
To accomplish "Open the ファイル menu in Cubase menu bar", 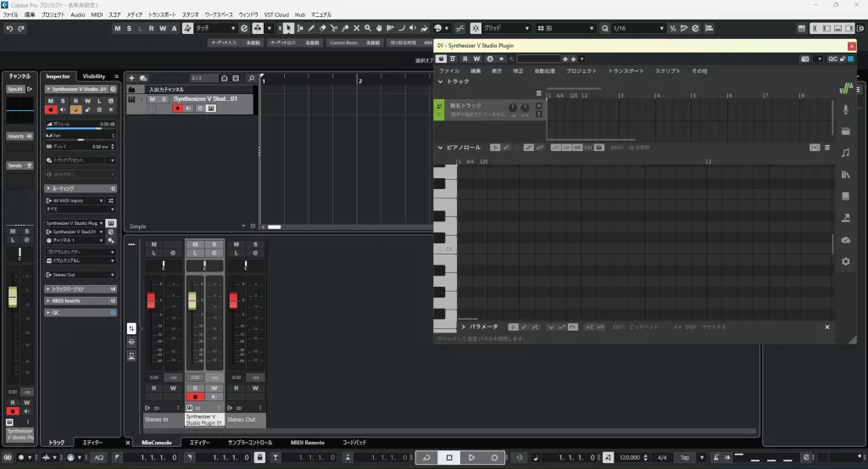I will [10, 15].
